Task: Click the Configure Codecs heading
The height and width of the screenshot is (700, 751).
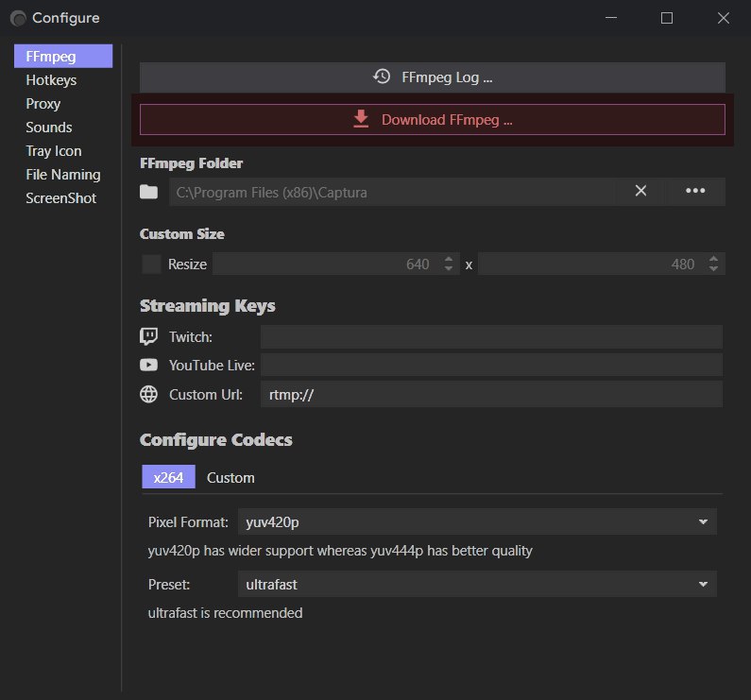Action: (x=216, y=440)
